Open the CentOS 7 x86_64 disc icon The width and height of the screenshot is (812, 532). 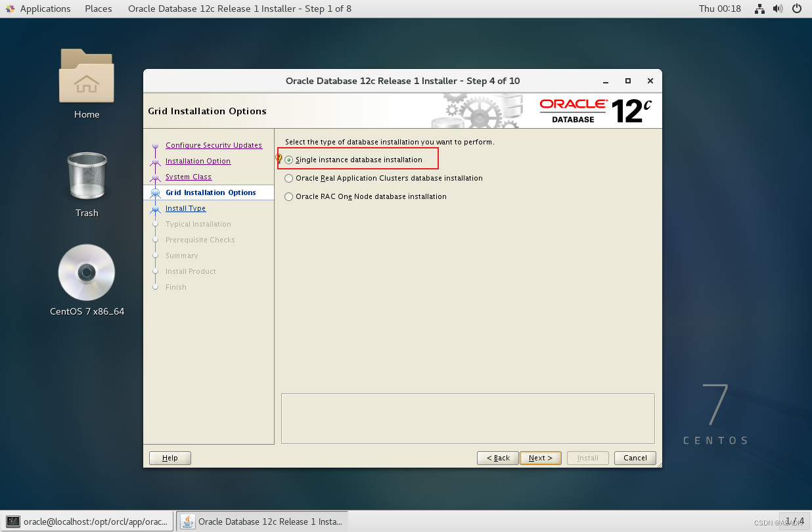(87, 273)
